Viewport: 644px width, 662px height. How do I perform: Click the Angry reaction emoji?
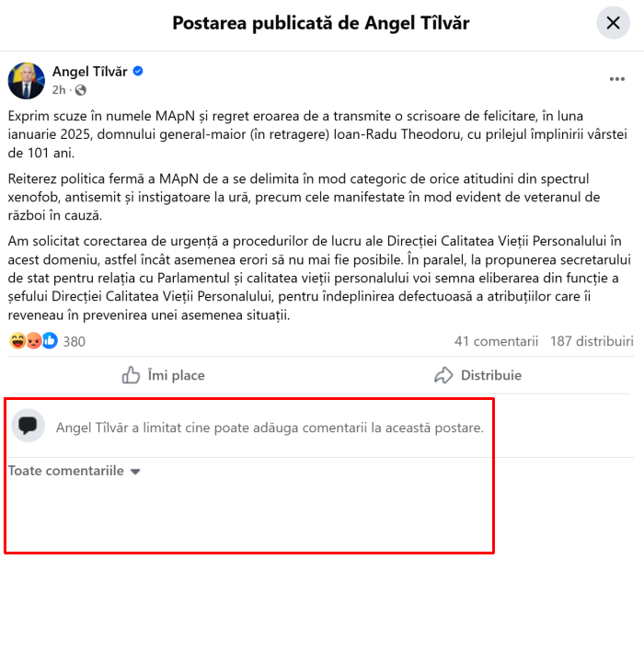coord(34,341)
